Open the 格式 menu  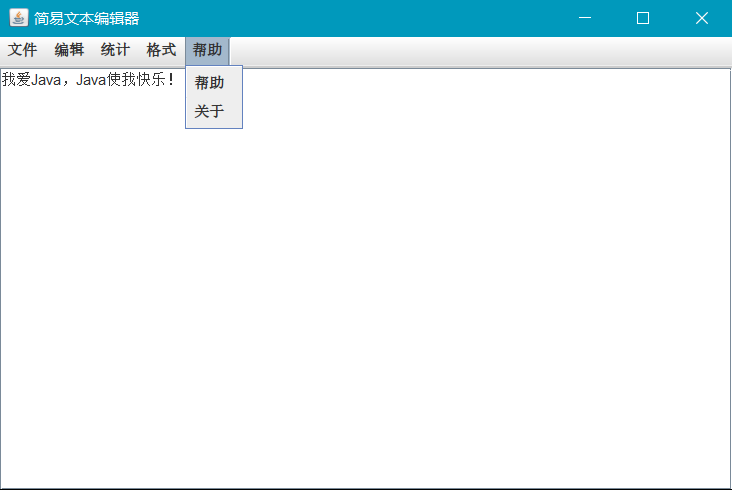click(x=161, y=50)
